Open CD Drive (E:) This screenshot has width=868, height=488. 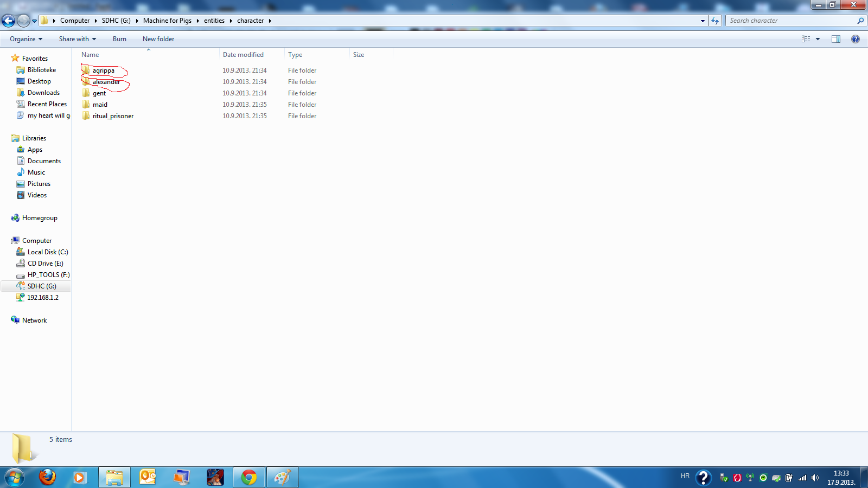pos(40,264)
